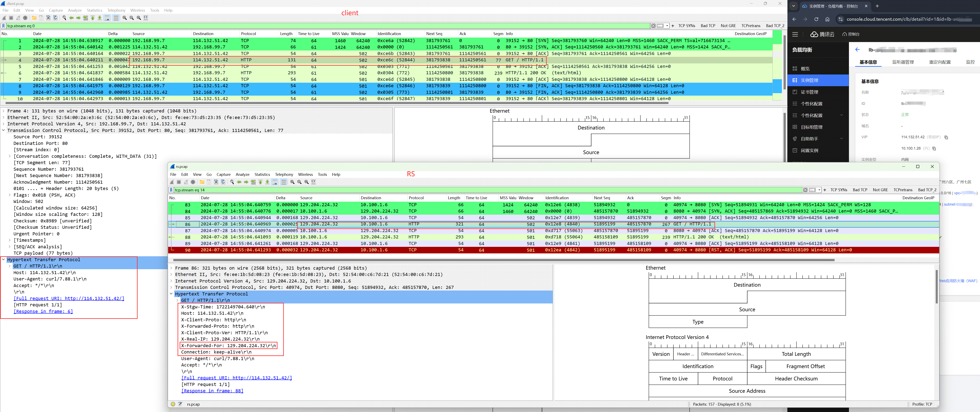Screen dimensions: 980x412
Task: Zoom in packet text in client.pcap toolbar
Action: click(x=124, y=18)
